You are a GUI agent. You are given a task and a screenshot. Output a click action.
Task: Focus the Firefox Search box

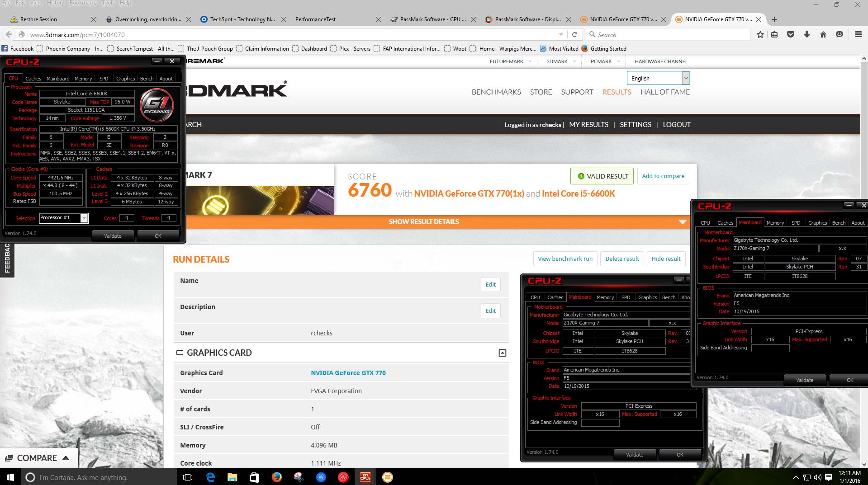click(x=668, y=35)
